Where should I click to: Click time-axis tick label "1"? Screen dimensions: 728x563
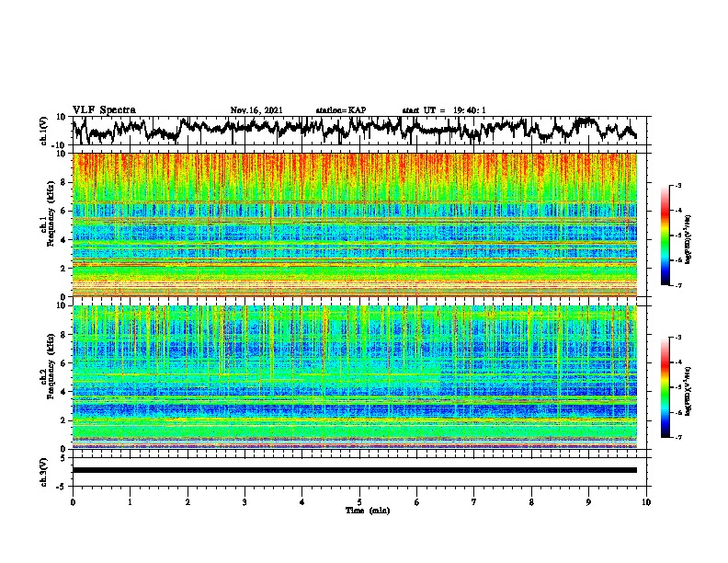tap(130, 502)
